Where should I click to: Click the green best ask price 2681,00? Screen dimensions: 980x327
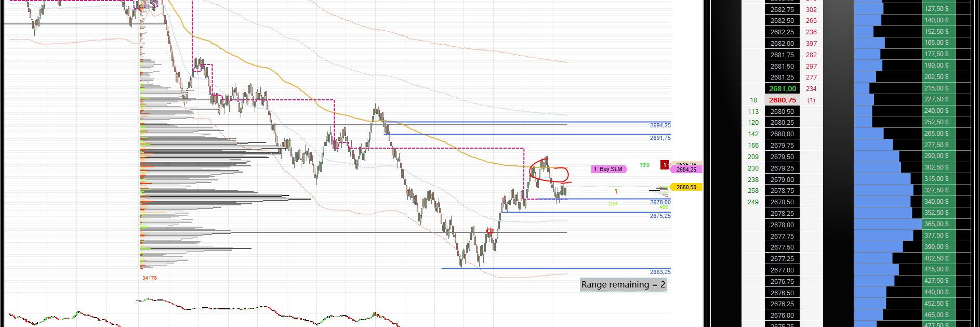click(782, 89)
